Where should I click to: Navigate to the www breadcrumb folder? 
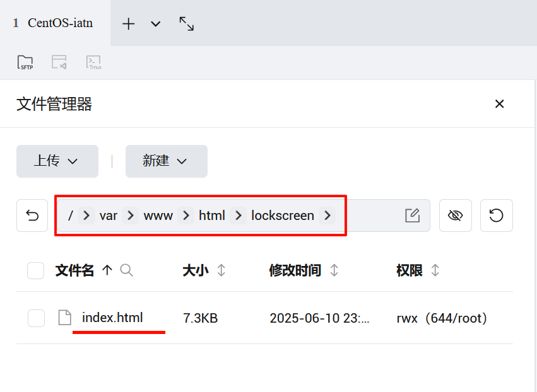[158, 216]
